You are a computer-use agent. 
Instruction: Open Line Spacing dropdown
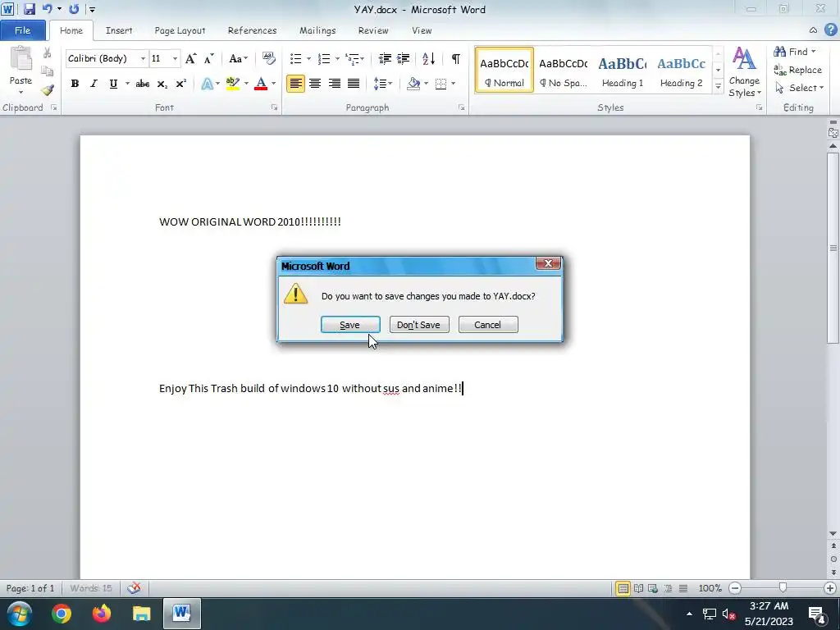(x=382, y=84)
